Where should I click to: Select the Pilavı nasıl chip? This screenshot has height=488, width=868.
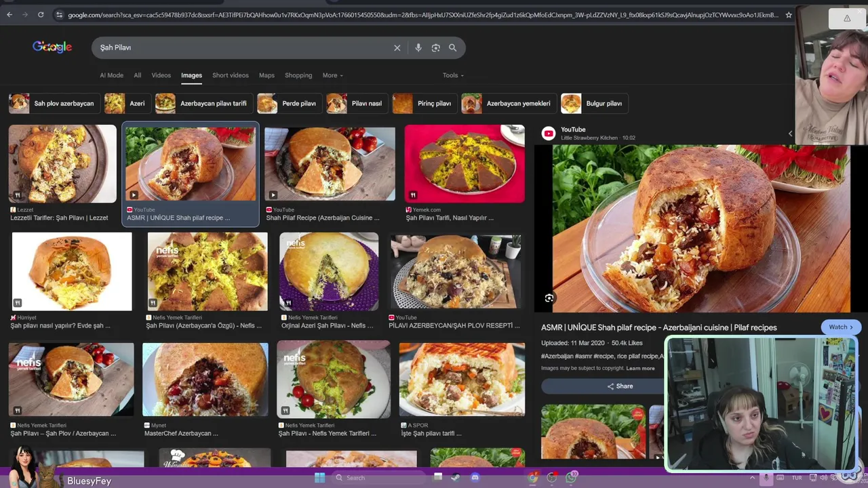point(357,103)
